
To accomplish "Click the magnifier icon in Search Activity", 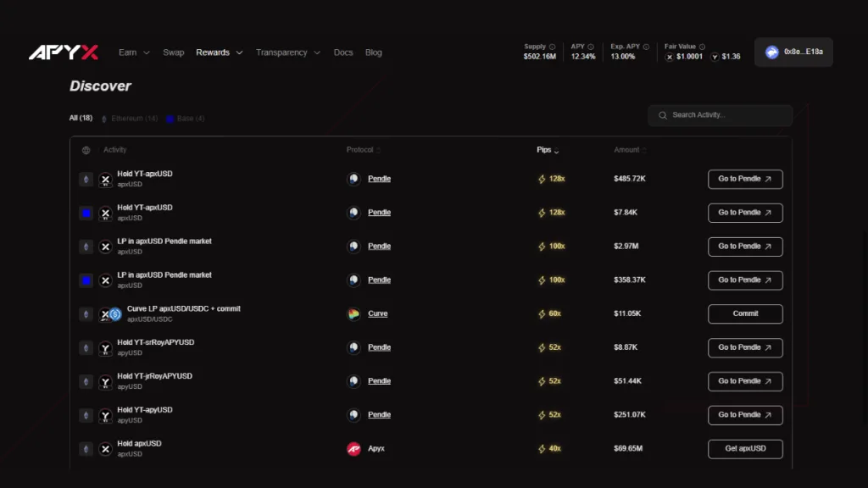I will 663,115.
